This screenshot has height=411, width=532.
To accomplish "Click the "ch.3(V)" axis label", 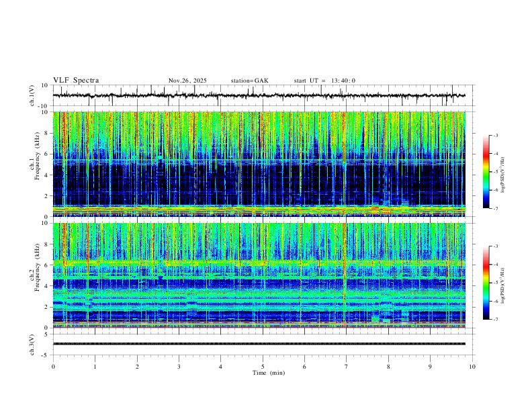I will click(32, 345).
